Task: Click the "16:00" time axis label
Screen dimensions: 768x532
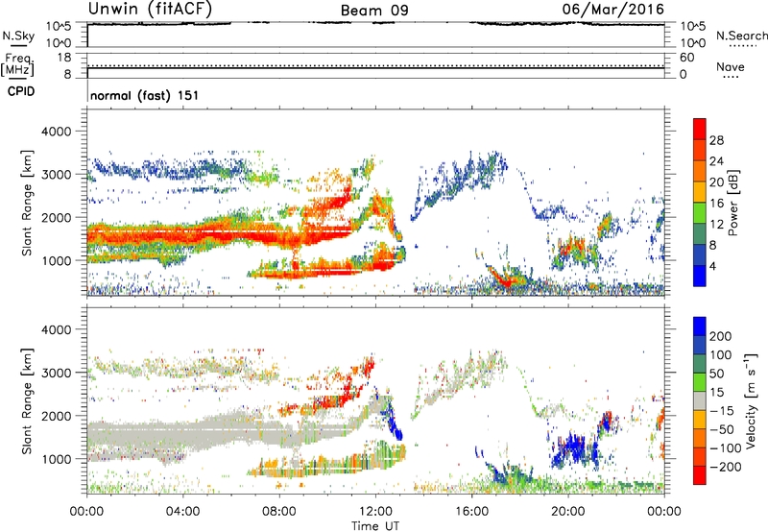Action: (x=471, y=512)
